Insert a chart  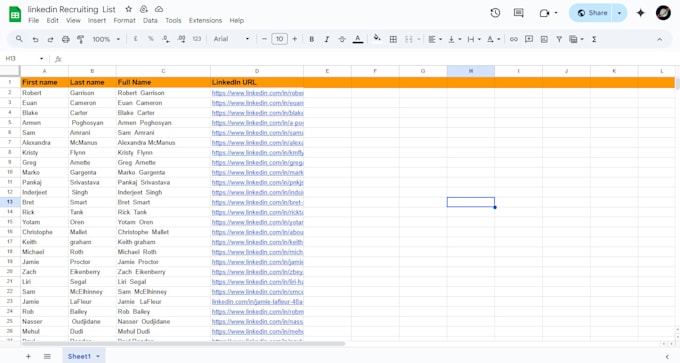(x=544, y=39)
